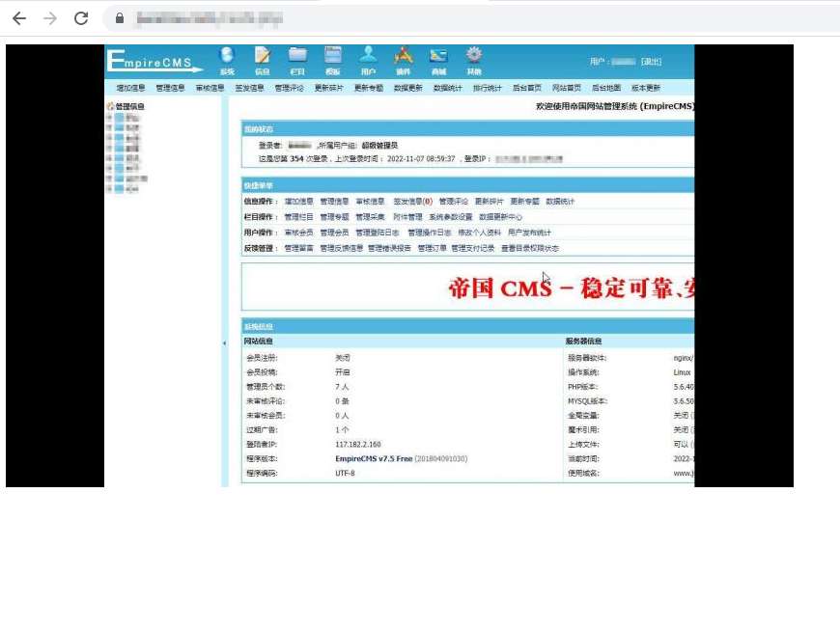Open 后台地图 in the top submenu bar
840x630 pixels.
coord(606,88)
